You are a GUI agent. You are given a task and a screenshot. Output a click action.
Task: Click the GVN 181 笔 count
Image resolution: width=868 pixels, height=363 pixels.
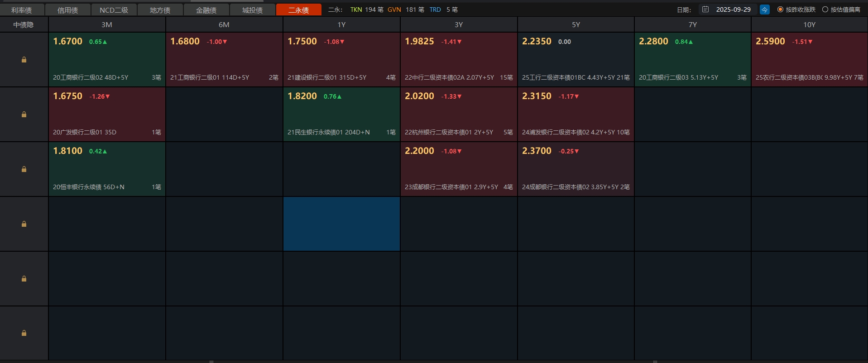click(x=406, y=10)
